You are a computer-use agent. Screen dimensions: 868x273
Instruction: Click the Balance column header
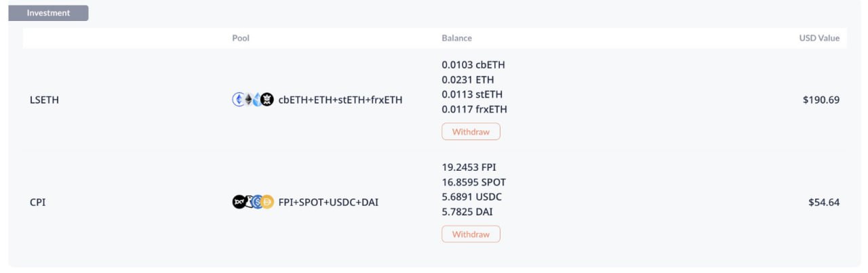pyautogui.click(x=456, y=38)
